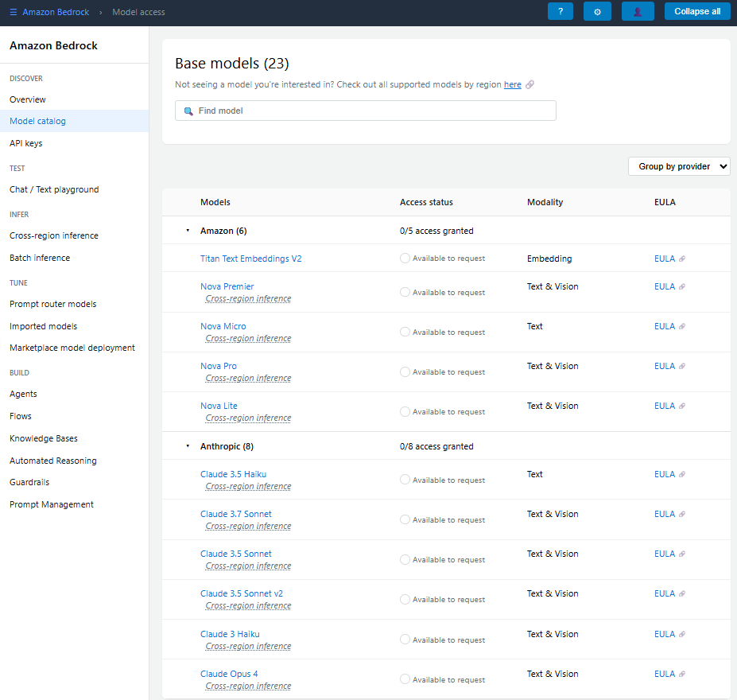This screenshot has height=700, width=737.
Task: Open EULA link for Claude 3 Haiku
Action: [x=664, y=634]
